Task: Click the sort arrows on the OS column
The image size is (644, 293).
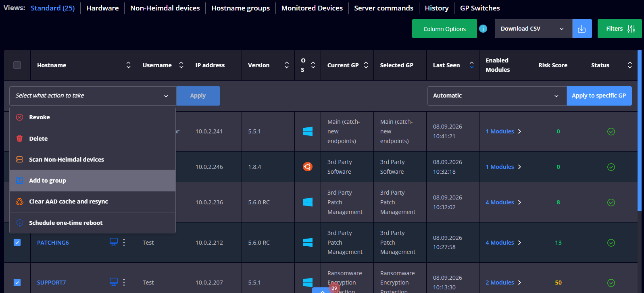Action: click(x=313, y=65)
